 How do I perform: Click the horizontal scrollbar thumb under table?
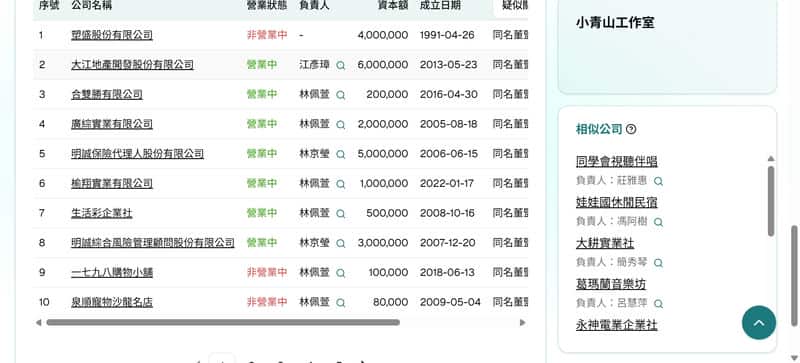(x=223, y=323)
